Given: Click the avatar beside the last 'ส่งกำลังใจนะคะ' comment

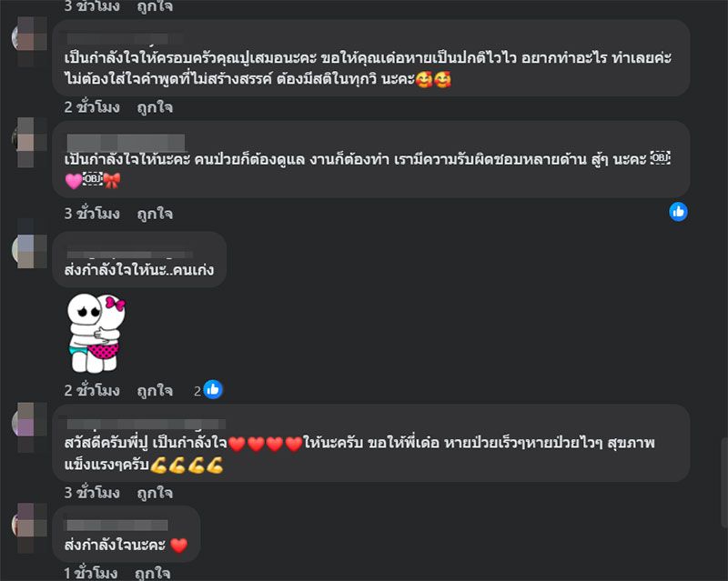Looking at the screenshot, I should [x=29, y=526].
